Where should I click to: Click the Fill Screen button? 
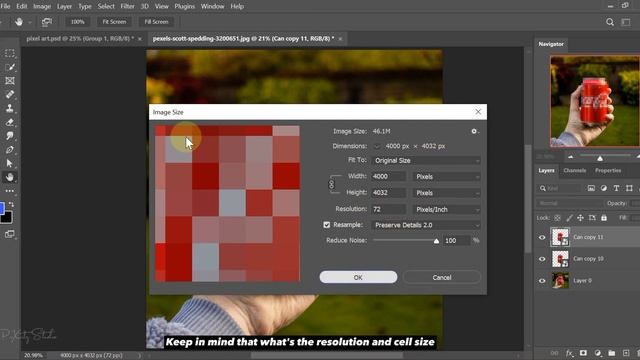point(156,22)
